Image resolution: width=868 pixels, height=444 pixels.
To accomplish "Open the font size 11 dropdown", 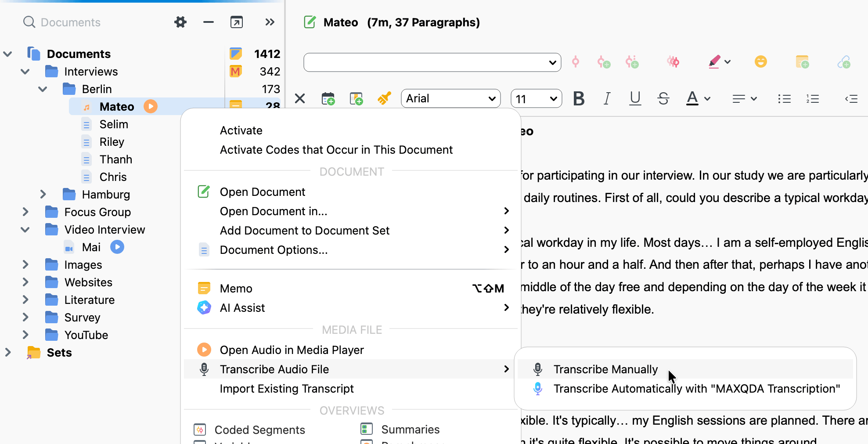I will click(x=536, y=98).
